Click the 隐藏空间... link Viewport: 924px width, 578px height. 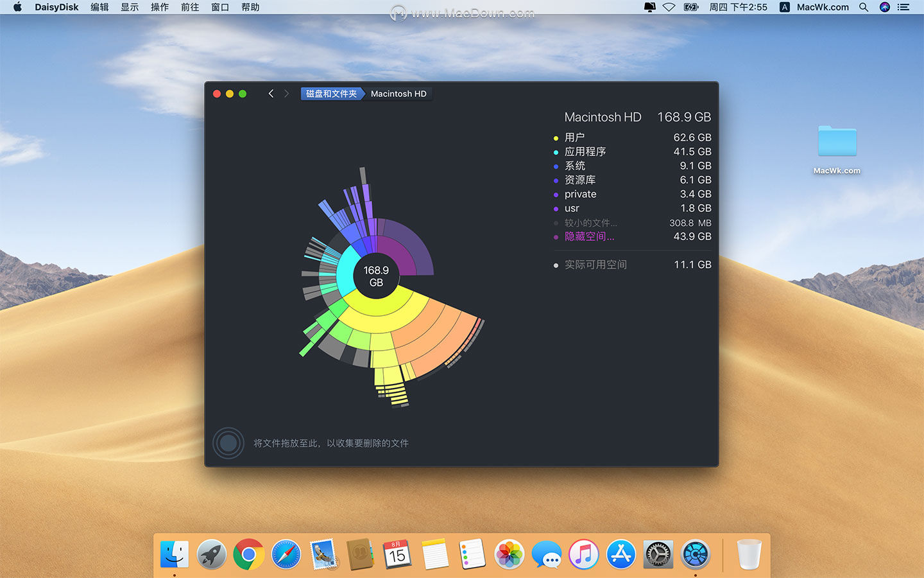[589, 236]
